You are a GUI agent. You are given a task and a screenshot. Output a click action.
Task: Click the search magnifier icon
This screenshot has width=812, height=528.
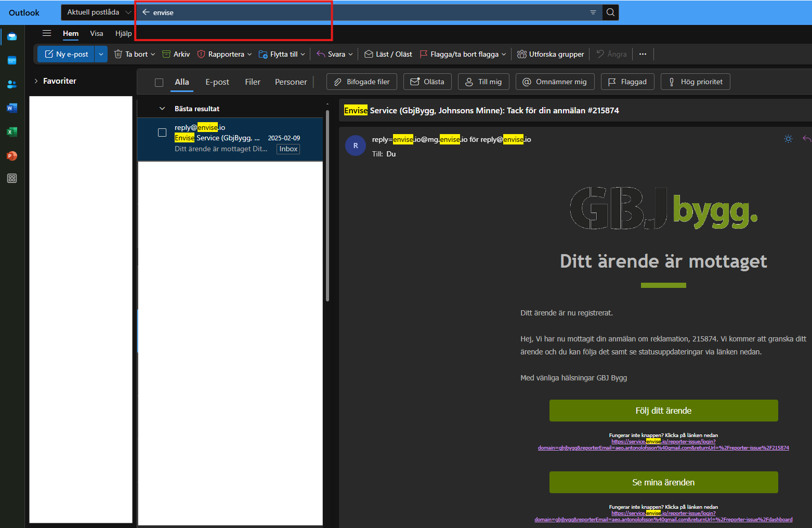coord(610,12)
